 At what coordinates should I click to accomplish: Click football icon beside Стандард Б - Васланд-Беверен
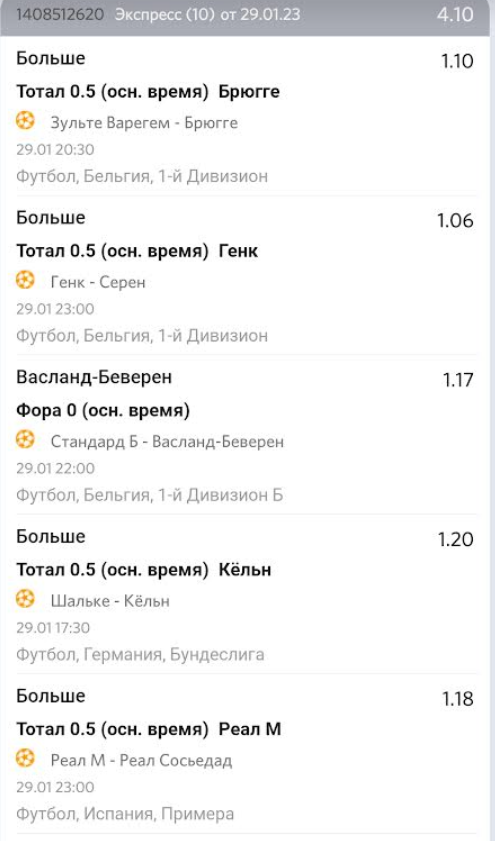pos(25,440)
